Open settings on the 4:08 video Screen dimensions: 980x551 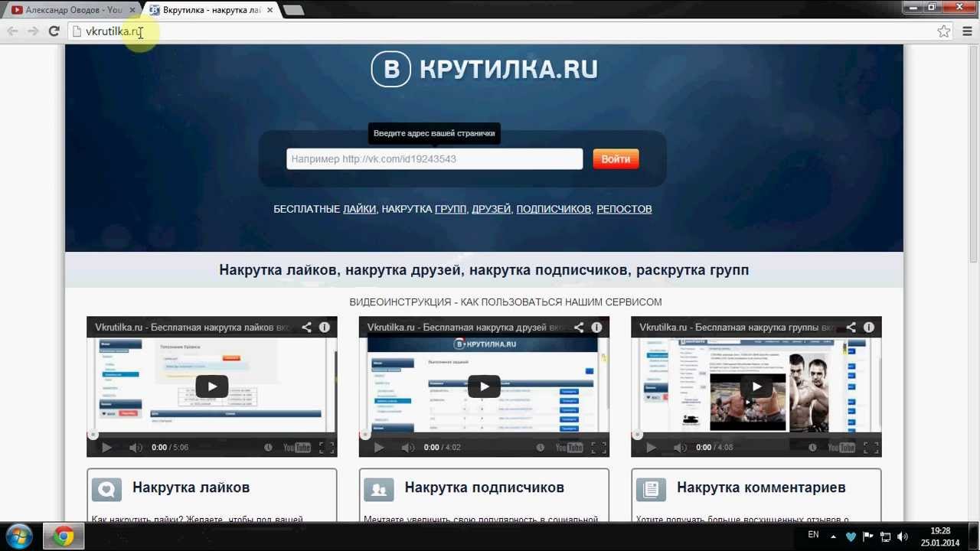pos(812,448)
